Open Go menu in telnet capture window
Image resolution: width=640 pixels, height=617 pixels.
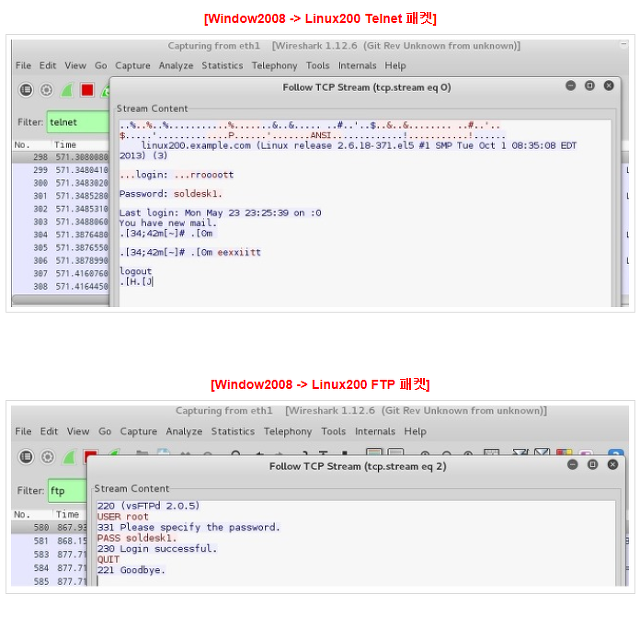pyautogui.click(x=101, y=66)
